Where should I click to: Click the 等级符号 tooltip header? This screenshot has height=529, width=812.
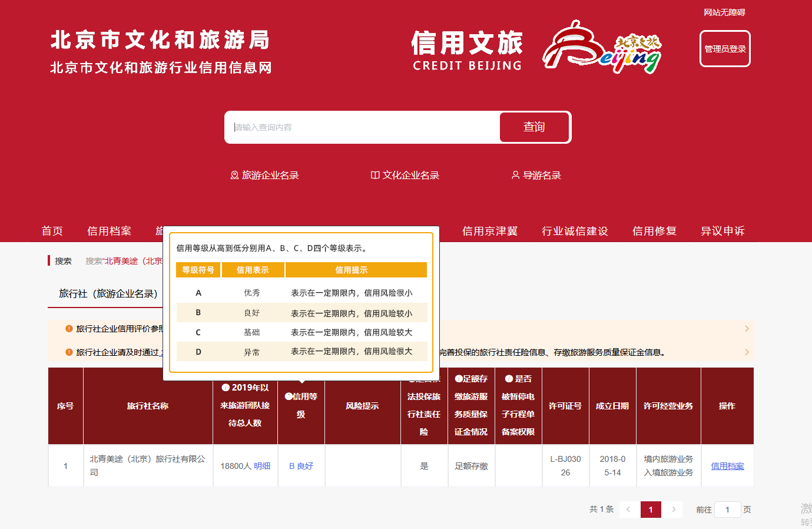pyautogui.click(x=198, y=270)
